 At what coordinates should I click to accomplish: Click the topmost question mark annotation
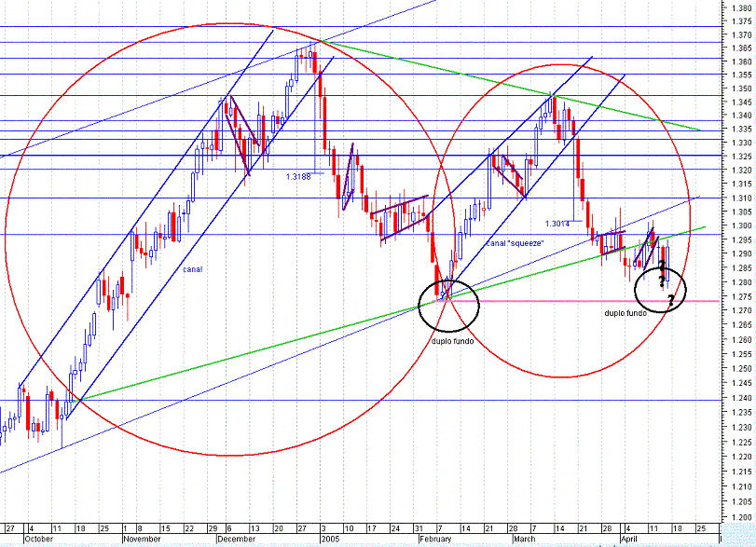click(662, 266)
